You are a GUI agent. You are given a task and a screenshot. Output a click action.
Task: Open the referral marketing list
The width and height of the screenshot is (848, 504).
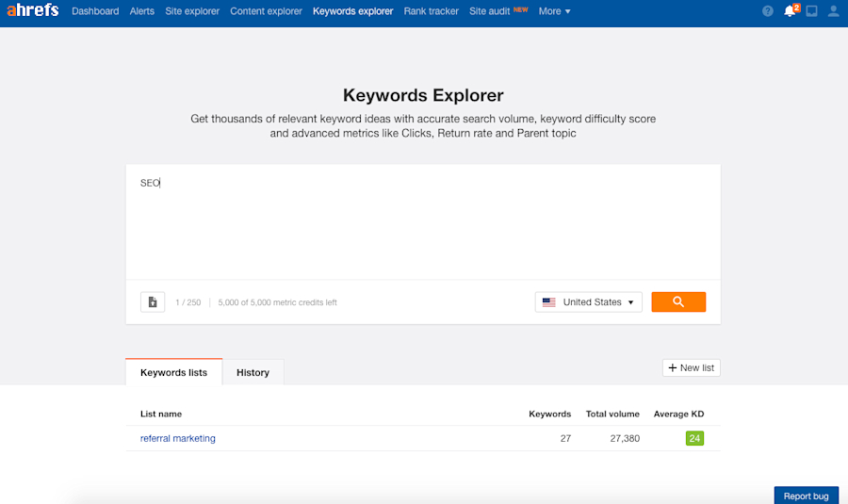(x=178, y=438)
